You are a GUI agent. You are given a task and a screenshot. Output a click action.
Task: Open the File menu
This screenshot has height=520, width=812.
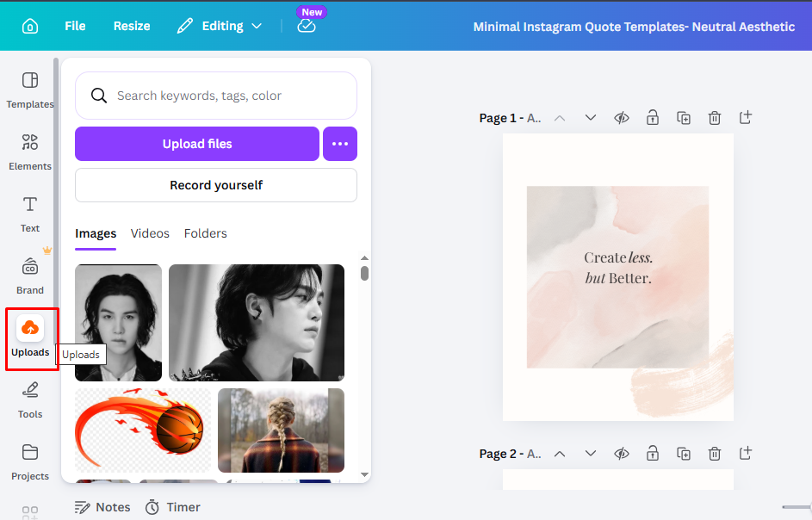(x=75, y=26)
